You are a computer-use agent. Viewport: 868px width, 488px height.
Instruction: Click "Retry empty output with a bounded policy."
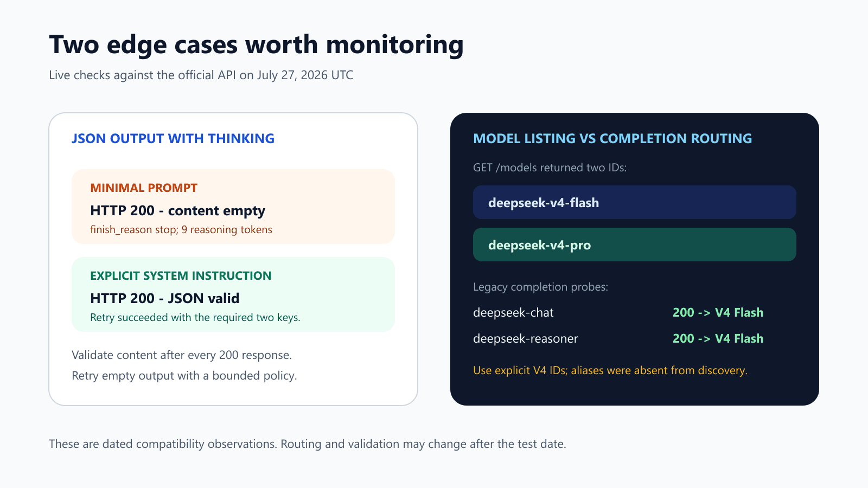coord(184,376)
